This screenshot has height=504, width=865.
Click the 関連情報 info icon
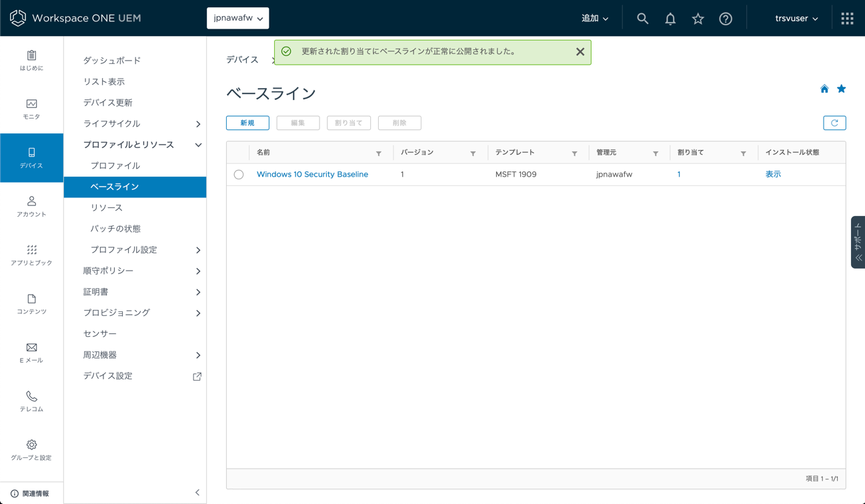point(15,493)
